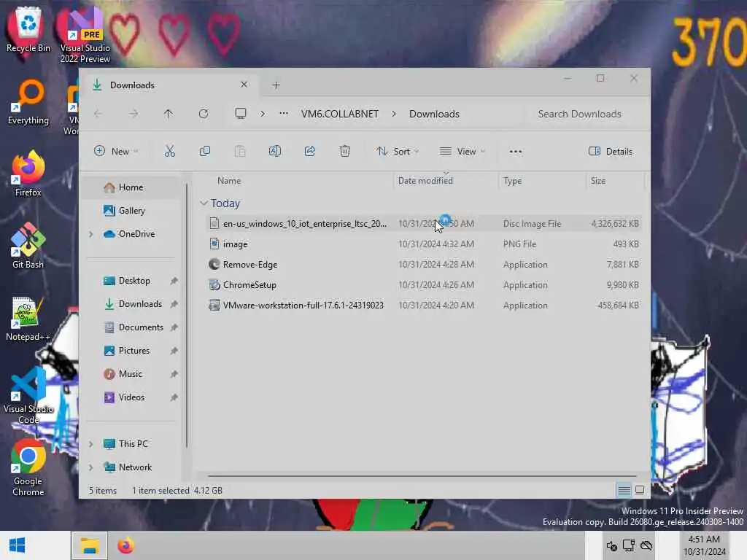Screen dimensions: 747x560
Task: Open Documents in quick access
Action: tap(141, 327)
